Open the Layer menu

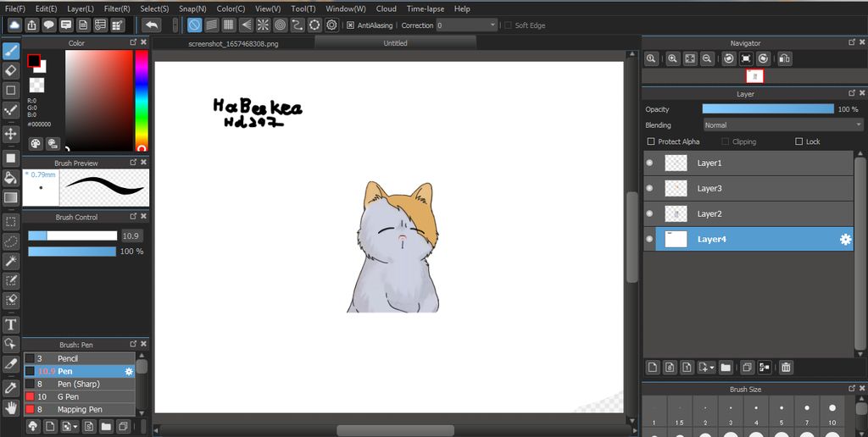(81, 8)
